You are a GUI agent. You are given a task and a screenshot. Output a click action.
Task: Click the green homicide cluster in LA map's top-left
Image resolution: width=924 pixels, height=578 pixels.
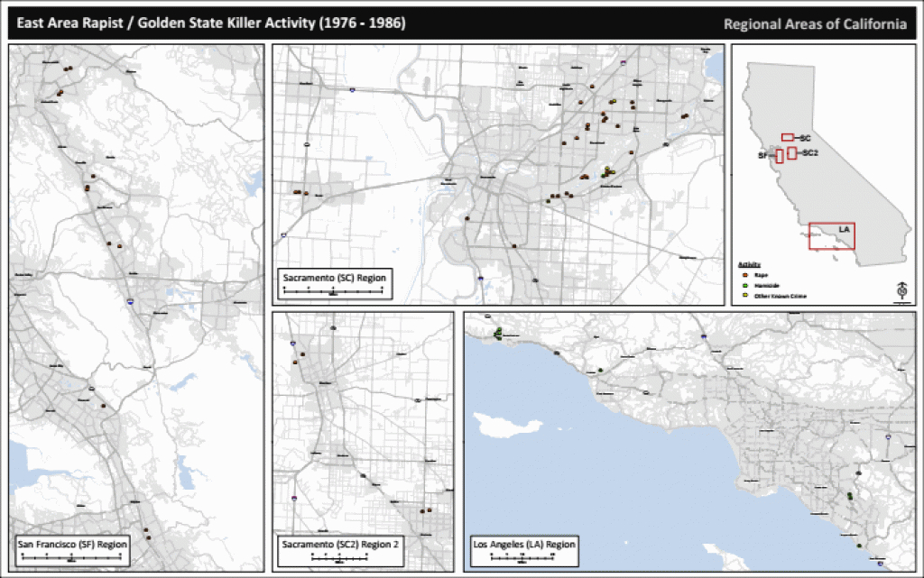coord(497,333)
